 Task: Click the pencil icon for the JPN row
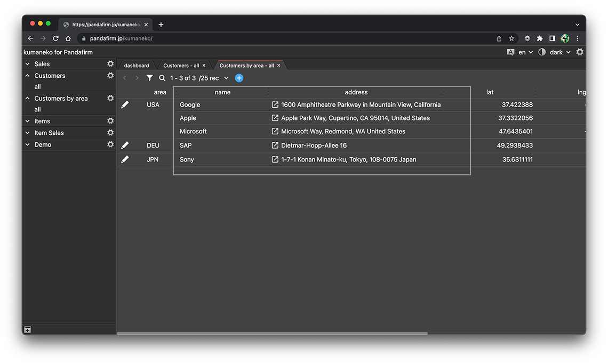click(125, 159)
